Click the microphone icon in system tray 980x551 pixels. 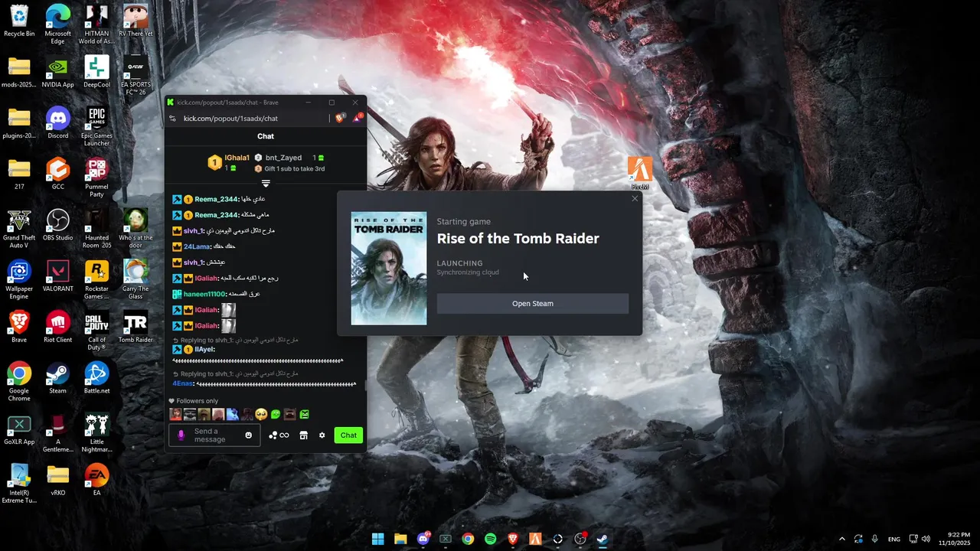pos(874,539)
